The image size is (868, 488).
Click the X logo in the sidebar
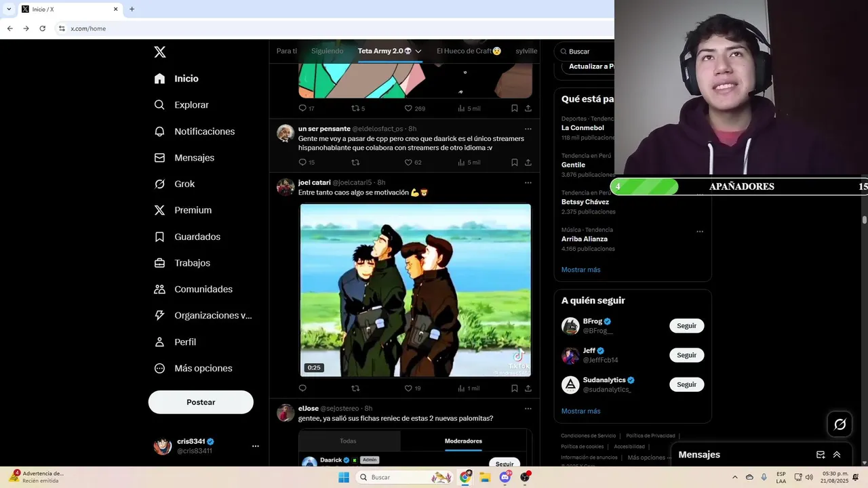(x=159, y=52)
